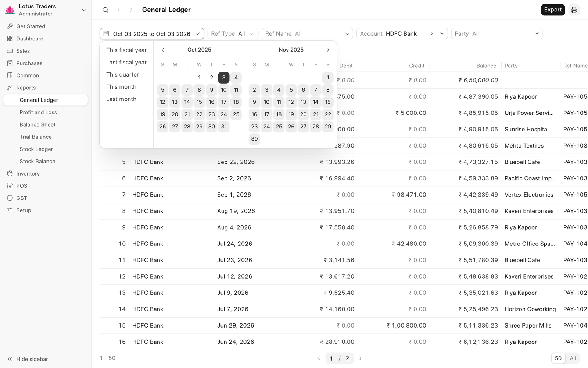Click the Lotus Traders logo icon
Viewport: 588px width, 368px height.
click(10, 10)
